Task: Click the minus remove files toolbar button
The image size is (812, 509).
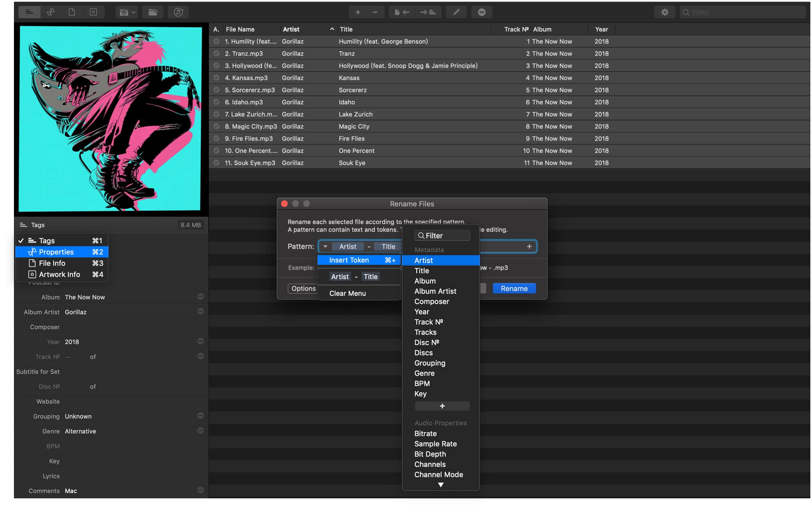Action: 375,12
